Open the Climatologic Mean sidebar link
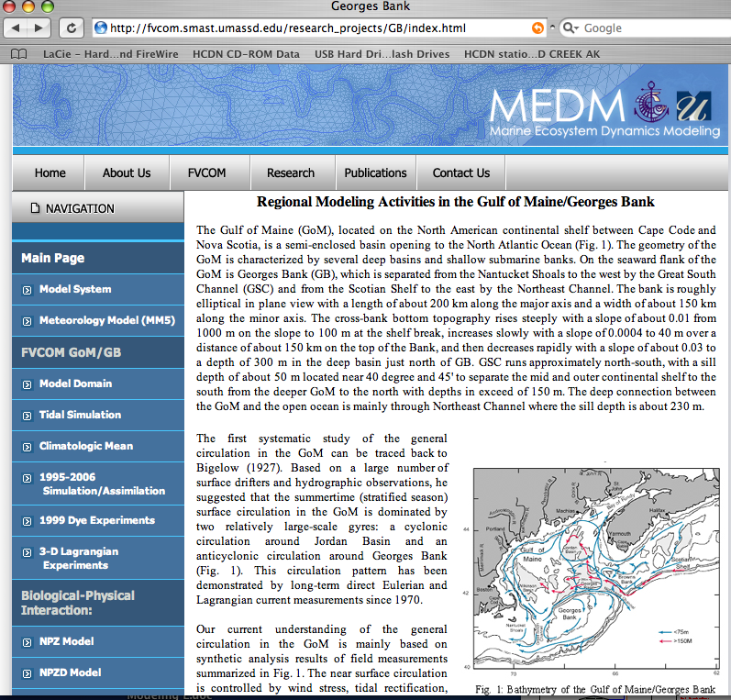Image resolution: width=731 pixels, height=700 pixels. [86, 446]
